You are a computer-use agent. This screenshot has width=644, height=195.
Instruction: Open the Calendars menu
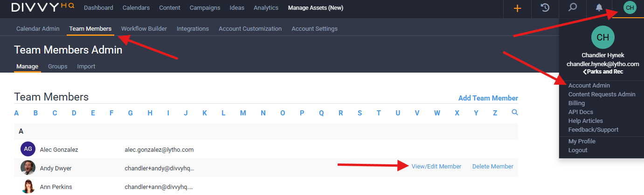click(136, 8)
